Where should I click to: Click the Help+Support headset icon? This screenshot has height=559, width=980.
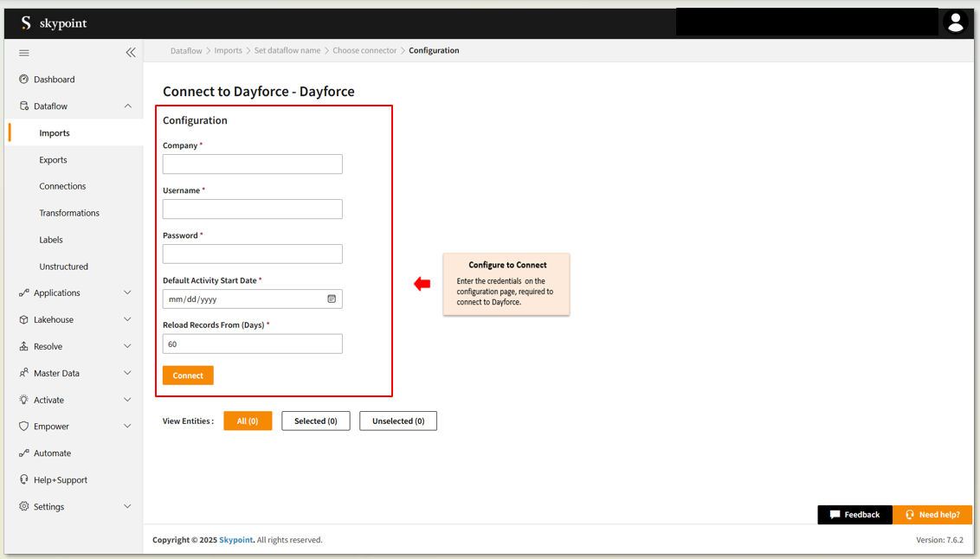pos(23,479)
